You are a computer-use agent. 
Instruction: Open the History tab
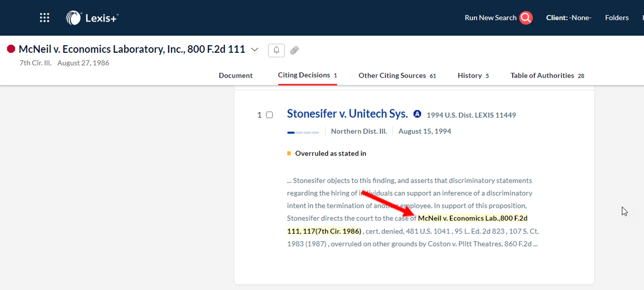click(x=473, y=75)
